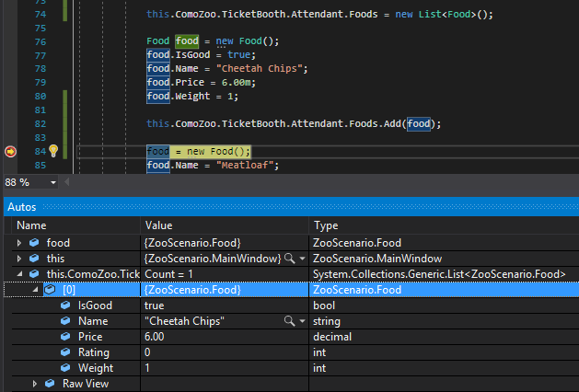Select the this.ComoZoo.Tick row in Autos
Screen dimensions: 579x392
(x=92, y=274)
